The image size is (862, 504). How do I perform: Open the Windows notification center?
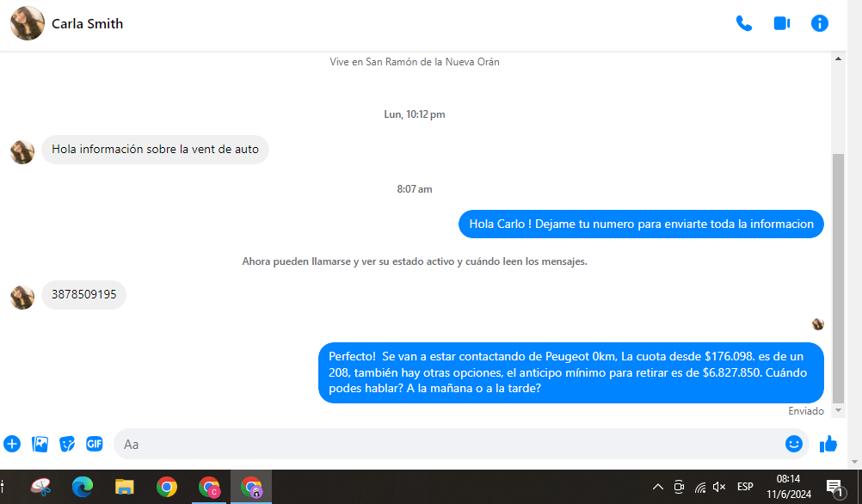[x=834, y=487]
